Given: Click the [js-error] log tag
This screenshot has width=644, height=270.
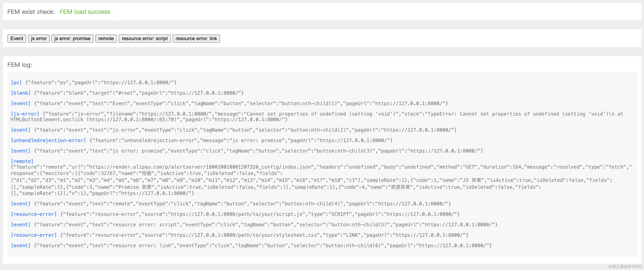Looking at the screenshot, I should (x=25, y=114).
